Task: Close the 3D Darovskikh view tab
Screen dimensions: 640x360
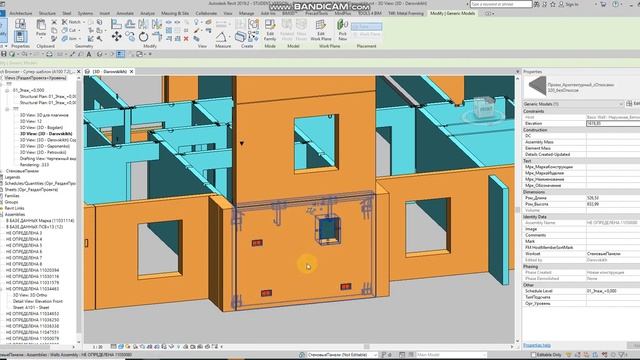Action: pyautogui.click(x=131, y=71)
